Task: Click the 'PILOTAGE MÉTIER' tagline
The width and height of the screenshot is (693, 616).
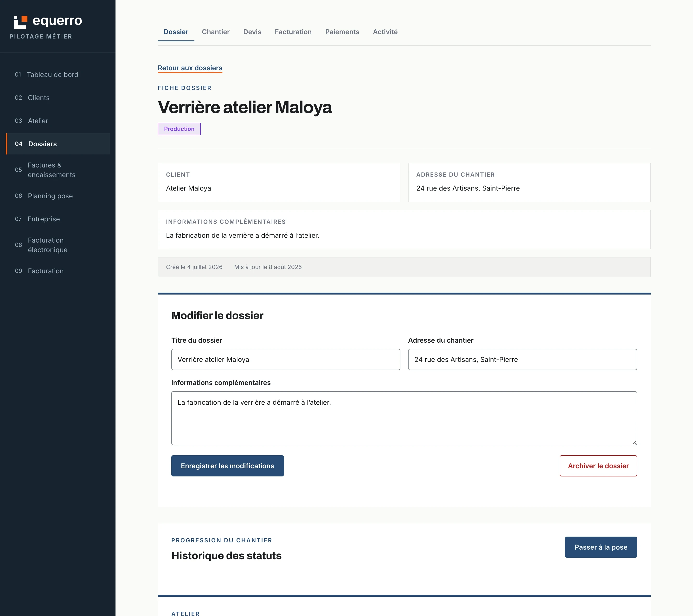Action: 41,37
